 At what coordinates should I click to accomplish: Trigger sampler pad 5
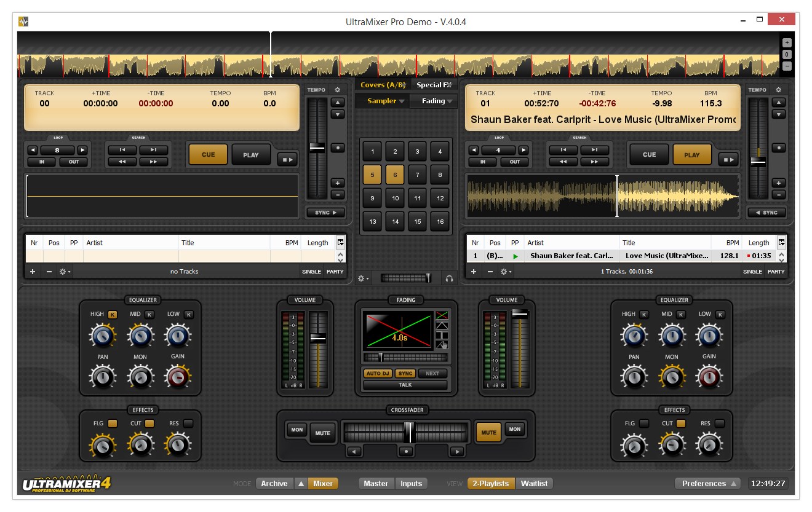coord(372,175)
